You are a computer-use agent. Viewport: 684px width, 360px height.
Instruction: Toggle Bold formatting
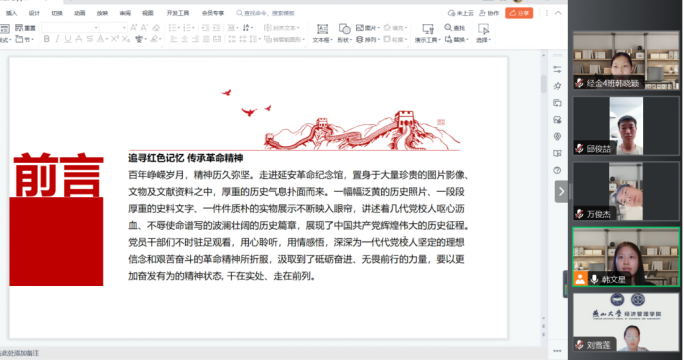[x=47, y=39]
